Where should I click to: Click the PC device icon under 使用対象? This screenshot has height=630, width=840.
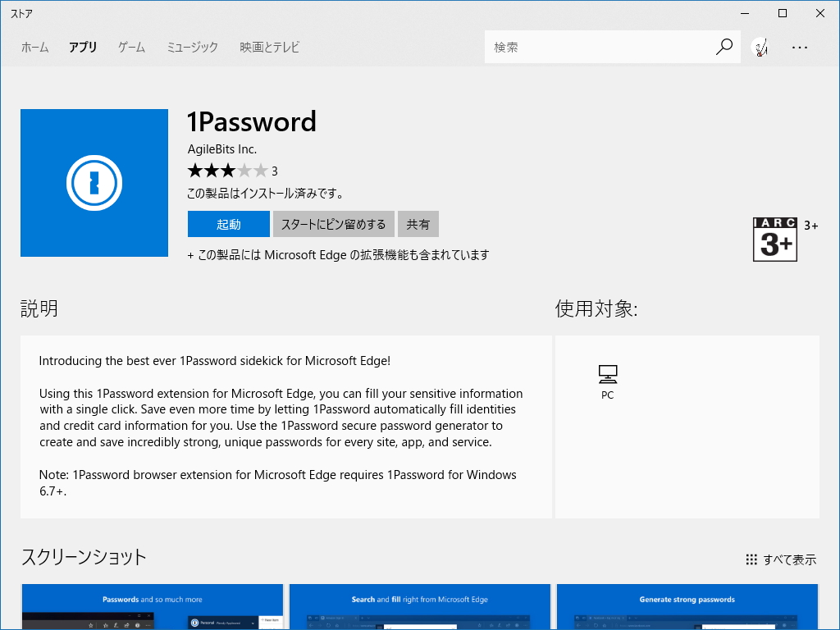(607, 375)
